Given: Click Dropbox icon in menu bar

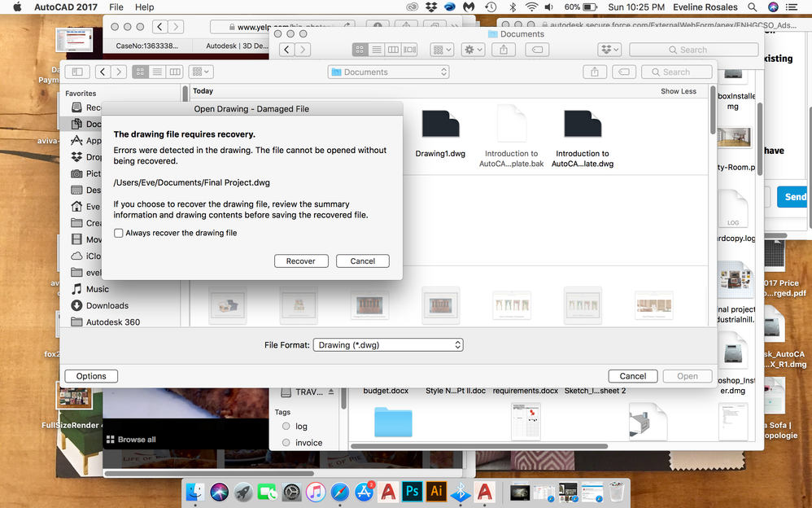Looking at the screenshot, I should click(x=431, y=7).
